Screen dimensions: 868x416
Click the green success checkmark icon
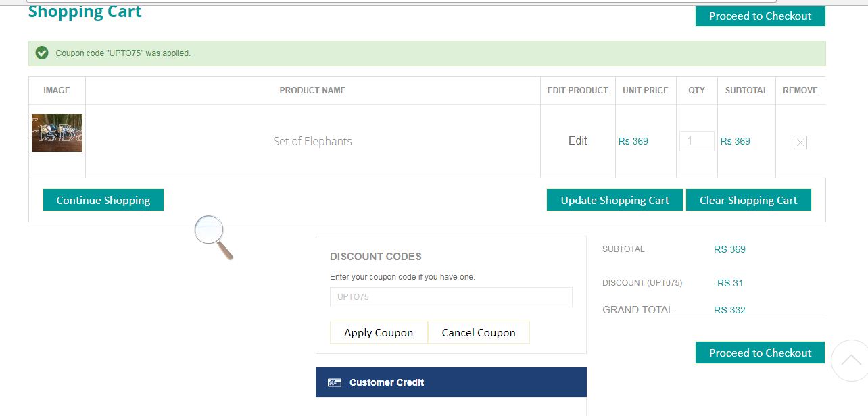42,53
